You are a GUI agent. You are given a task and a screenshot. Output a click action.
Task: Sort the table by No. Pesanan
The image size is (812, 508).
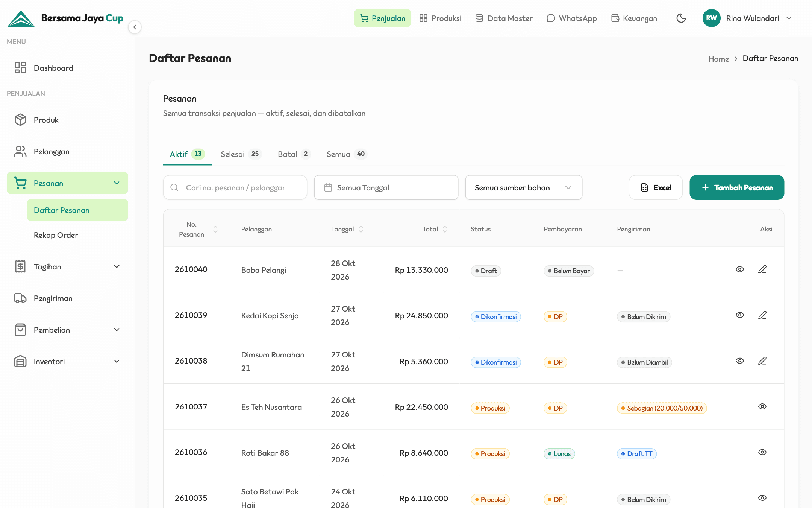coord(215,229)
